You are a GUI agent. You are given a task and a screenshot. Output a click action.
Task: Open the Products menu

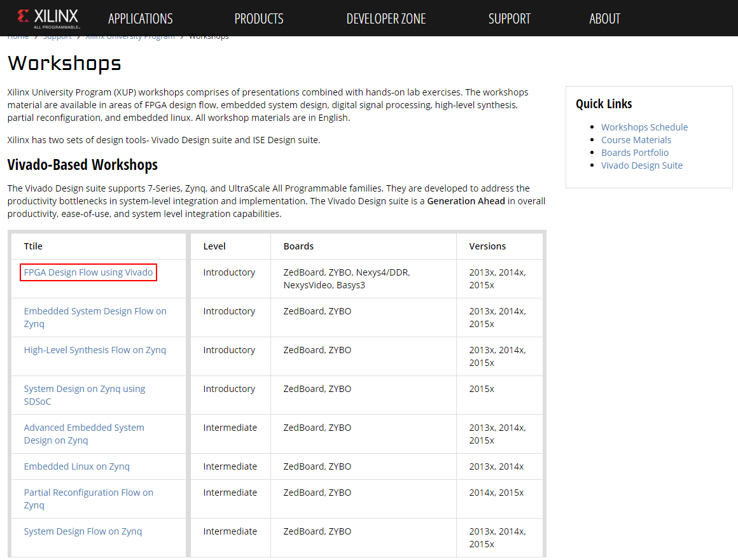259,19
